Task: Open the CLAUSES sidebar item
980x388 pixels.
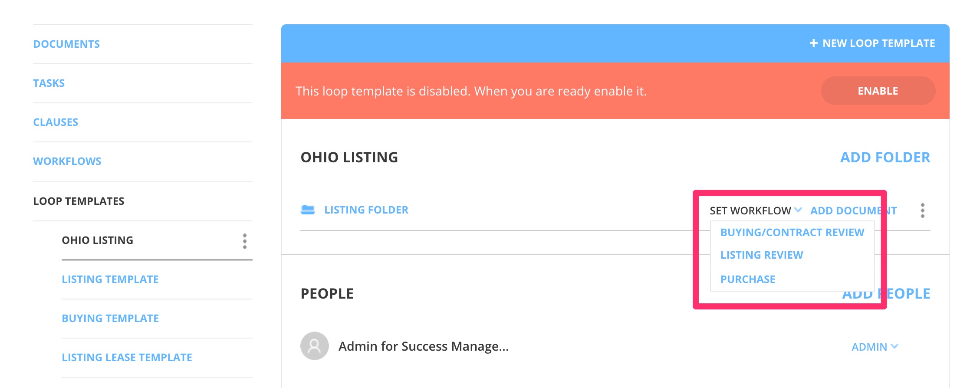Action: (x=56, y=122)
